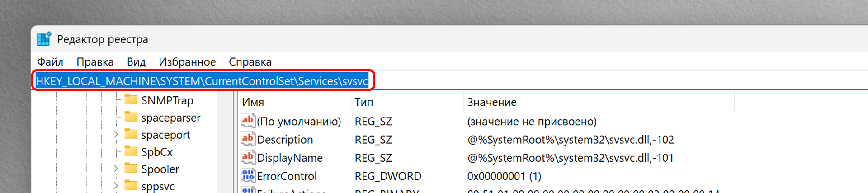Click the Registry Editor app icon
This screenshot has height=193, width=868.
44,39
